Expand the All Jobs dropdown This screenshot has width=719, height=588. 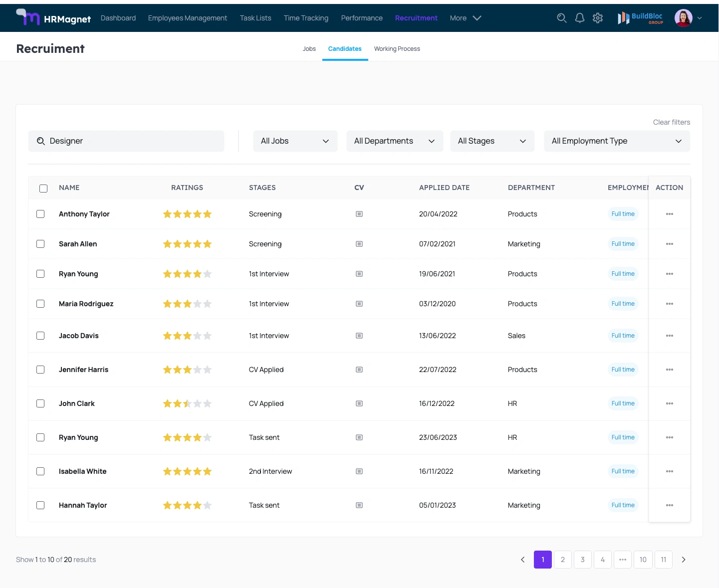(x=295, y=141)
